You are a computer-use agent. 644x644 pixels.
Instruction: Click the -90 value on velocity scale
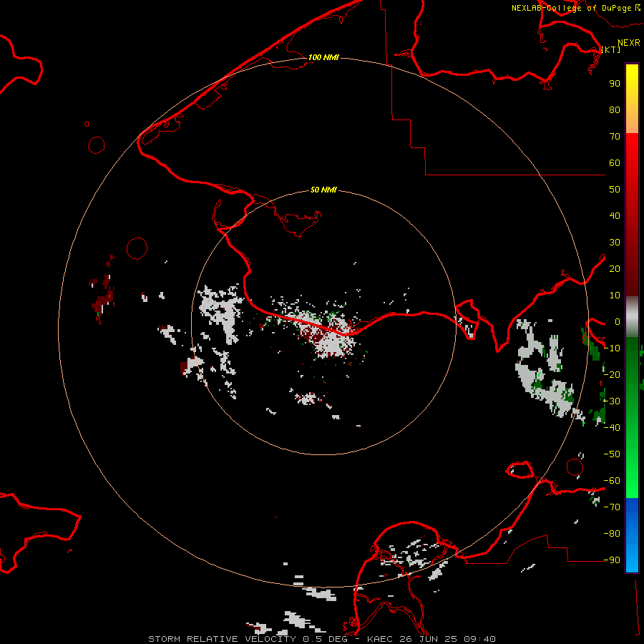coord(612,560)
